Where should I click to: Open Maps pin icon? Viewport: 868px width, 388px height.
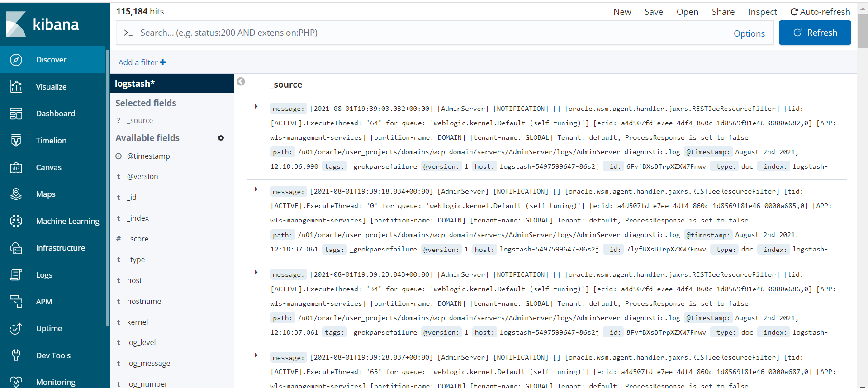(16, 194)
